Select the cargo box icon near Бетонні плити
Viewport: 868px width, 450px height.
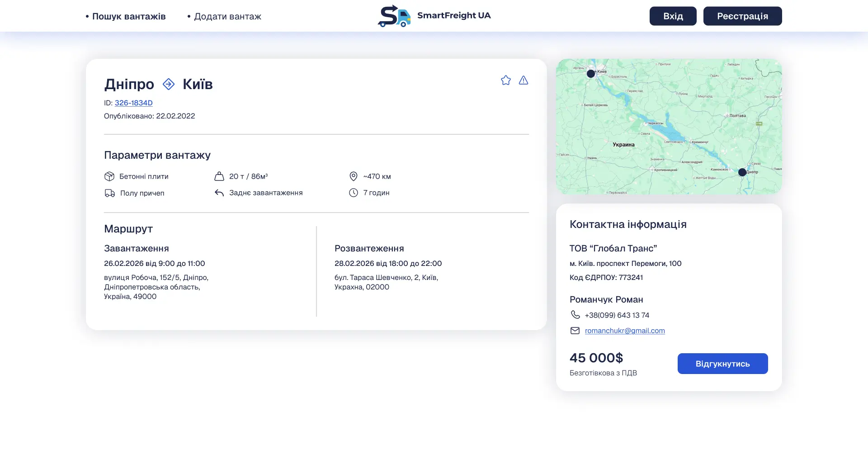[109, 176]
